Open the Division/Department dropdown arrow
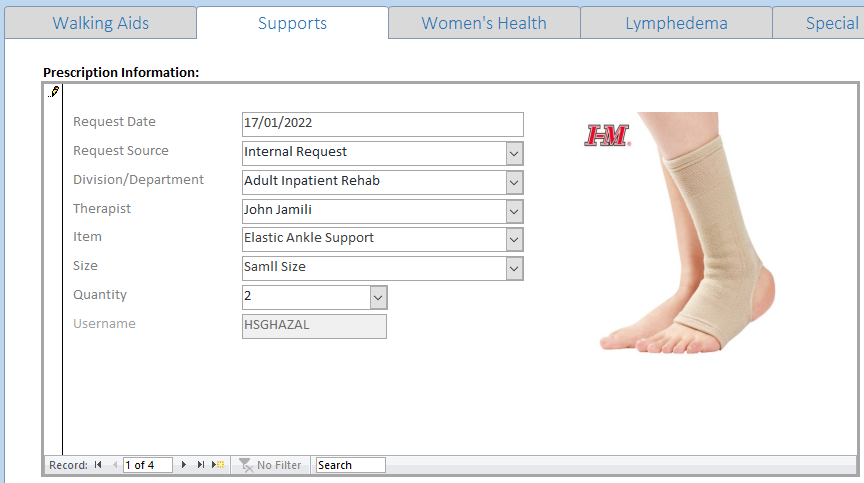 point(514,183)
